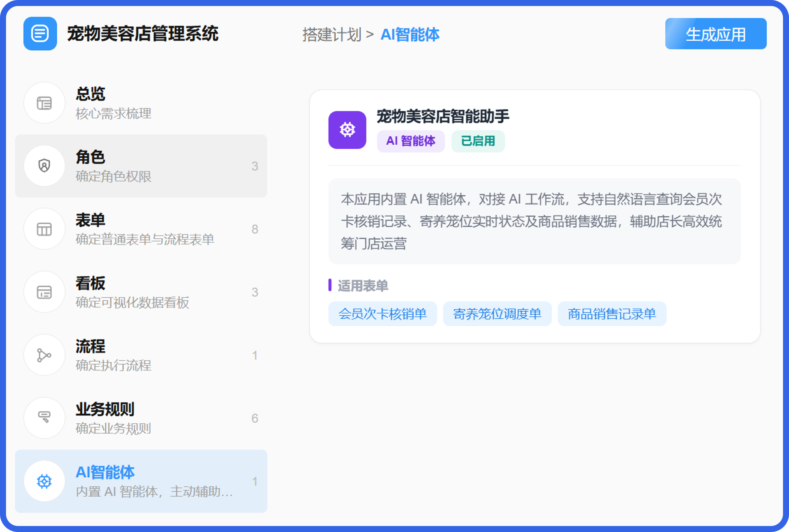Click the 角色 shield icon
The height and width of the screenshot is (532, 789).
click(x=44, y=166)
